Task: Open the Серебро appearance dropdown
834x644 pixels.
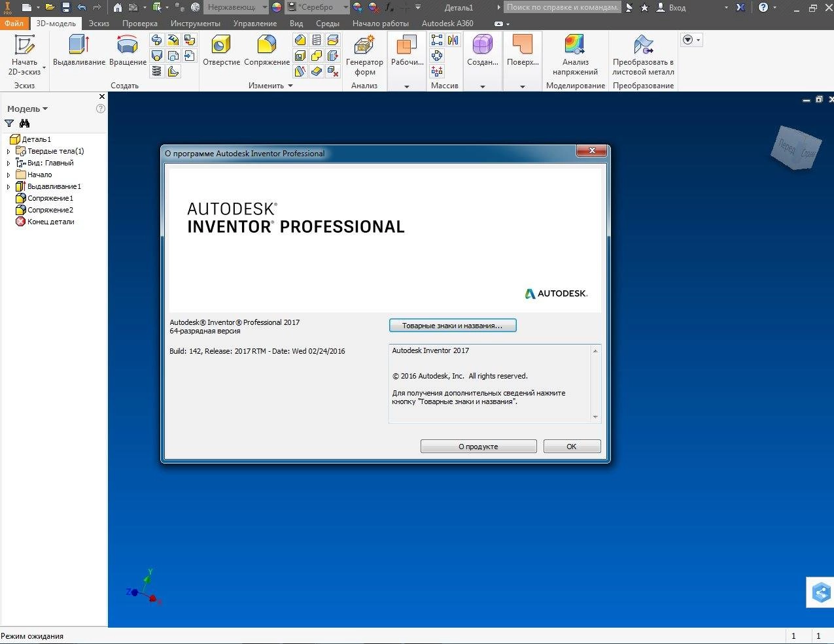Action: tap(319, 7)
